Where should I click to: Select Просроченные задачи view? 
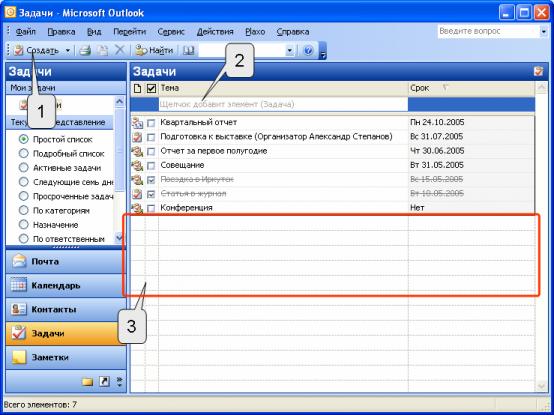point(23,196)
